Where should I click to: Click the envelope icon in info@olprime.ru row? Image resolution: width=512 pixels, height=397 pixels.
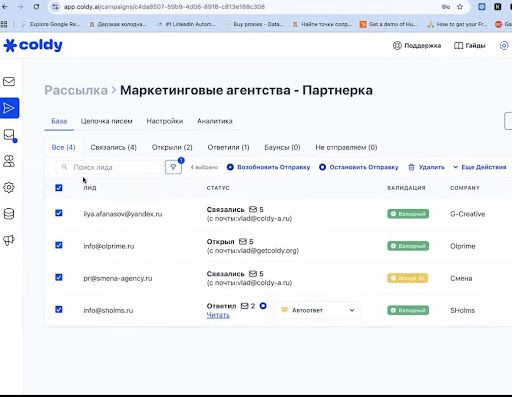(243, 241)
